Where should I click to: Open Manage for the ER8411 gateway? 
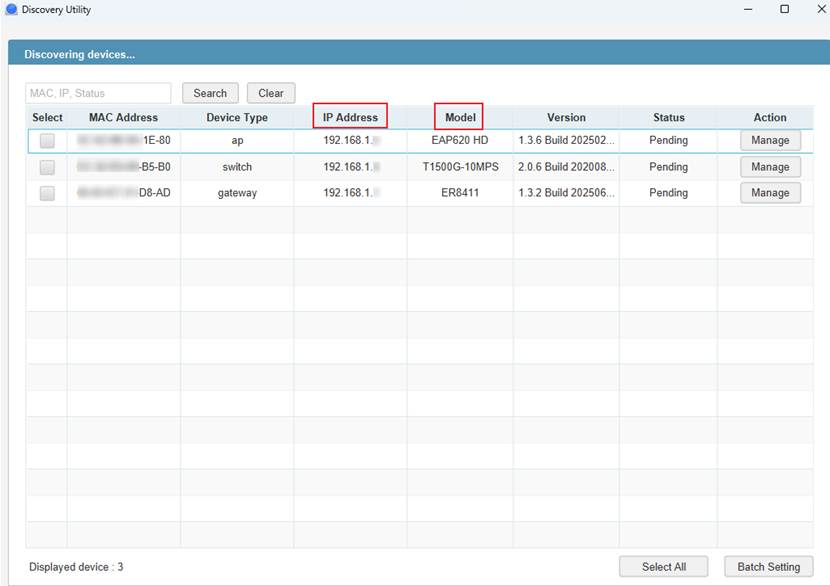[770, 193]
